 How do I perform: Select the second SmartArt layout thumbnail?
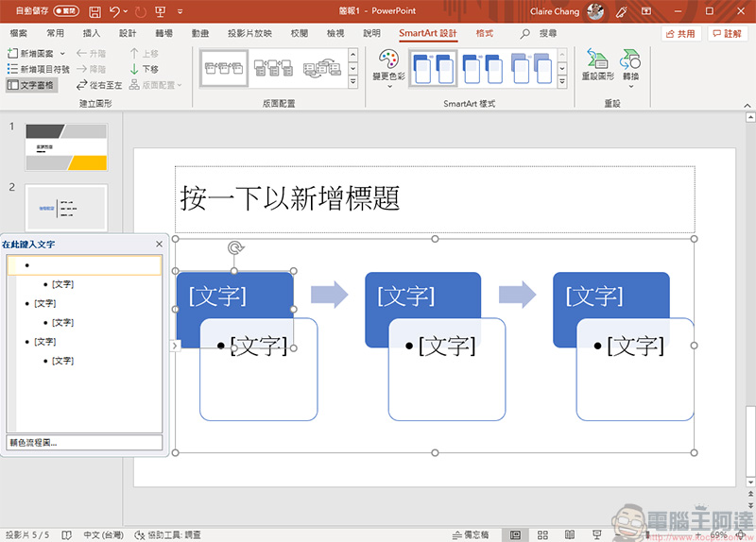click(273, 68)
